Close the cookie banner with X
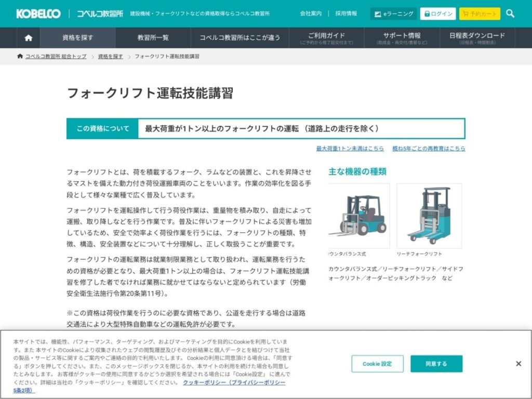The image size is (532, 399). [x=518, y=364]
